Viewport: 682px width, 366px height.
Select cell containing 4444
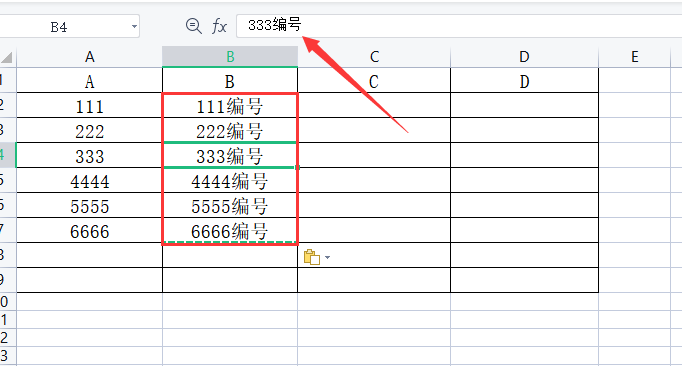click(x=90, y=180)
